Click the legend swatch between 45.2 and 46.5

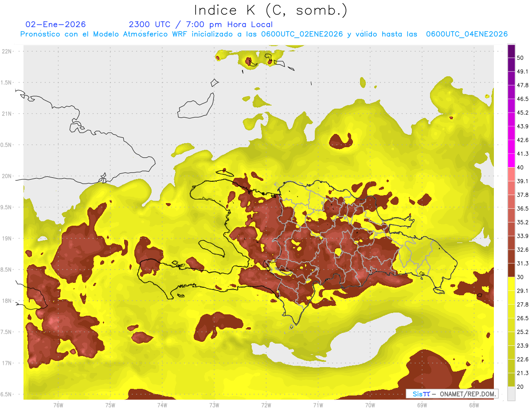coord(511,105)
